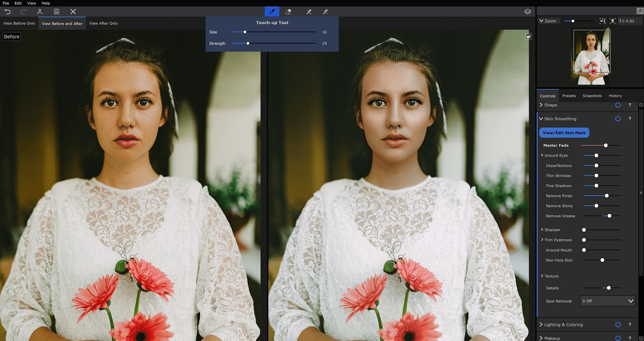Click the portrait thumbnail in navigator

click(x=592, y=57)
